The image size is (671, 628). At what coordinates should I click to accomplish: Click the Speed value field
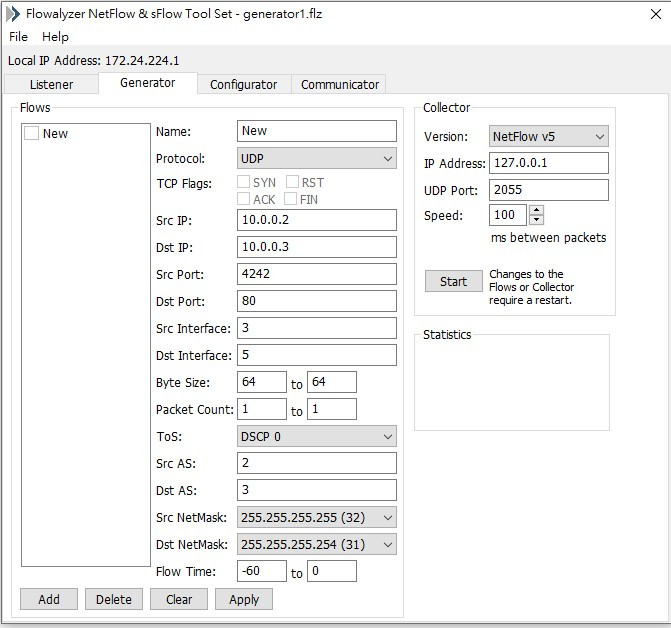508,215
